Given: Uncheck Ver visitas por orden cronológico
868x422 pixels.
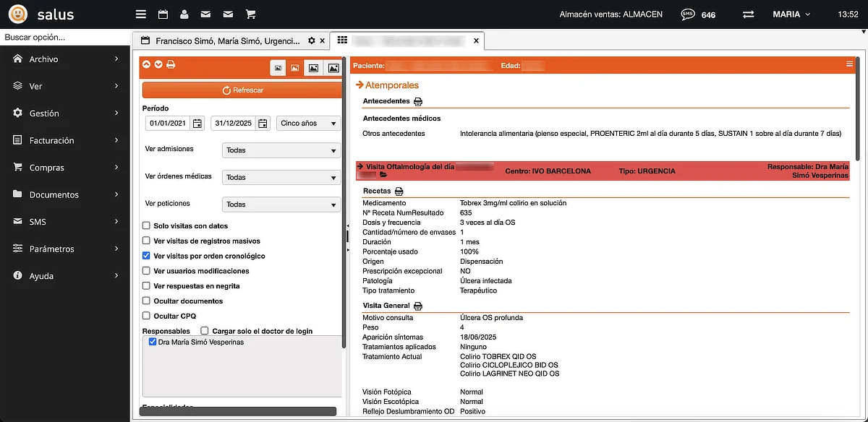Looking at the screenshot, I should pos(147,257).
